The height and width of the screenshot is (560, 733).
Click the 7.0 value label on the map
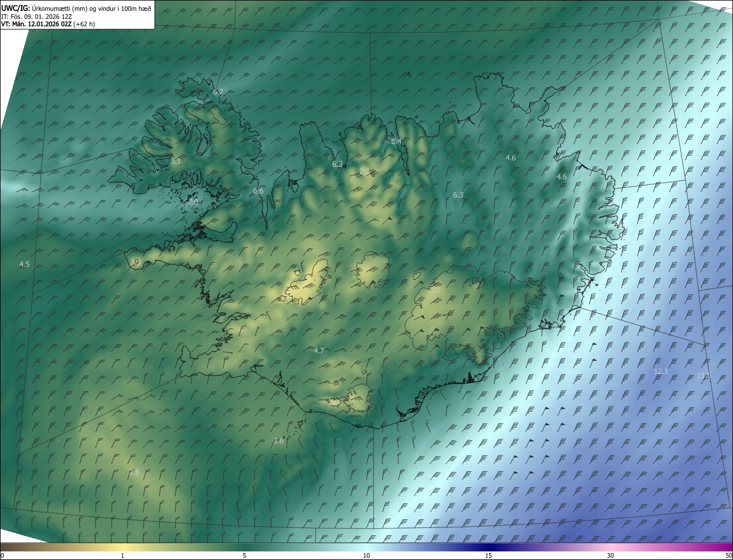(193, 202)
